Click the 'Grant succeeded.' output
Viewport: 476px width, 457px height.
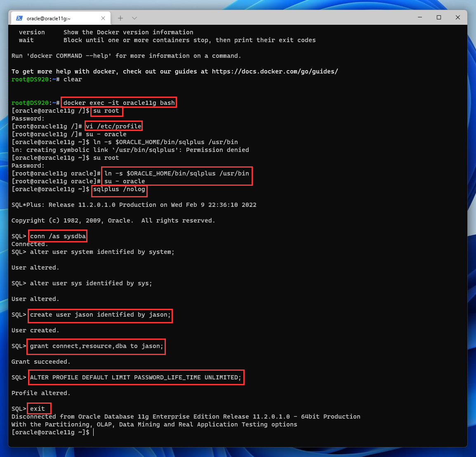[41, 362]
